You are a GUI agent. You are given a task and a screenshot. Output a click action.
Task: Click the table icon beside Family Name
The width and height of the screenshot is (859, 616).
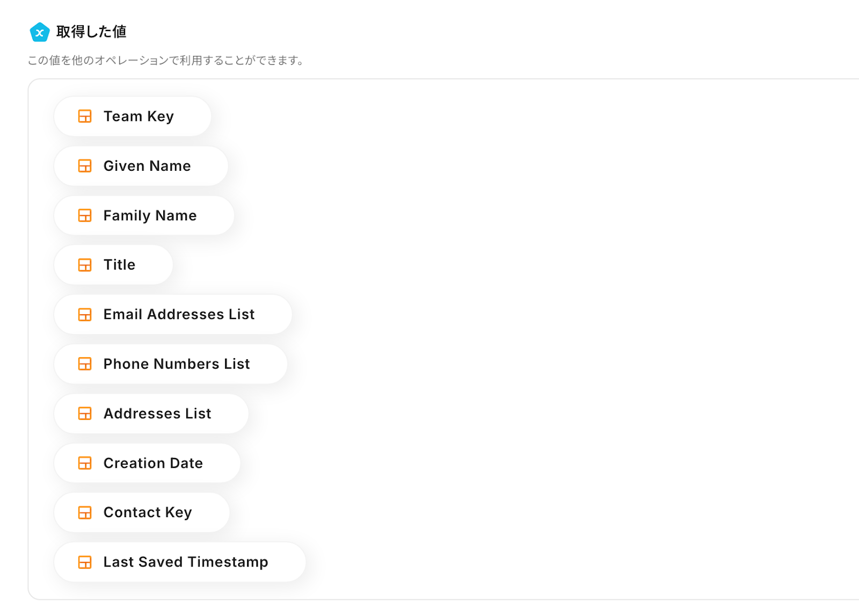click(x=85, y=215)
